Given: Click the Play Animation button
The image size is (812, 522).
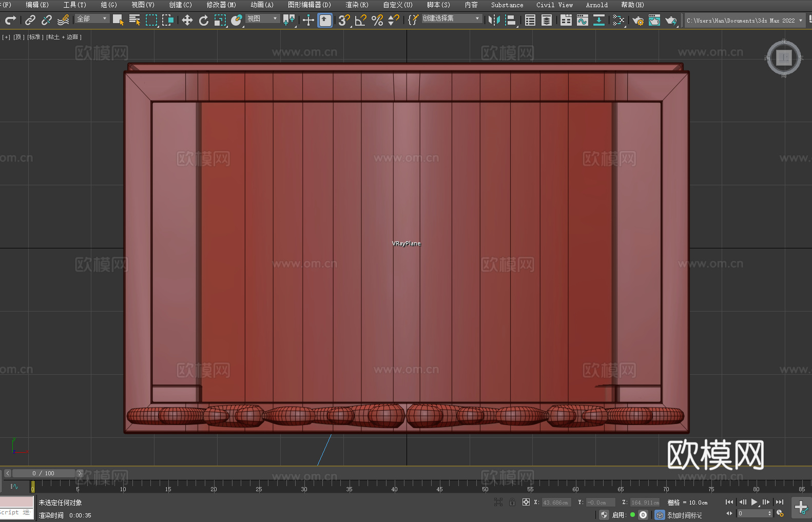Looking at the screenshot, I should click(x=755, y=502).
